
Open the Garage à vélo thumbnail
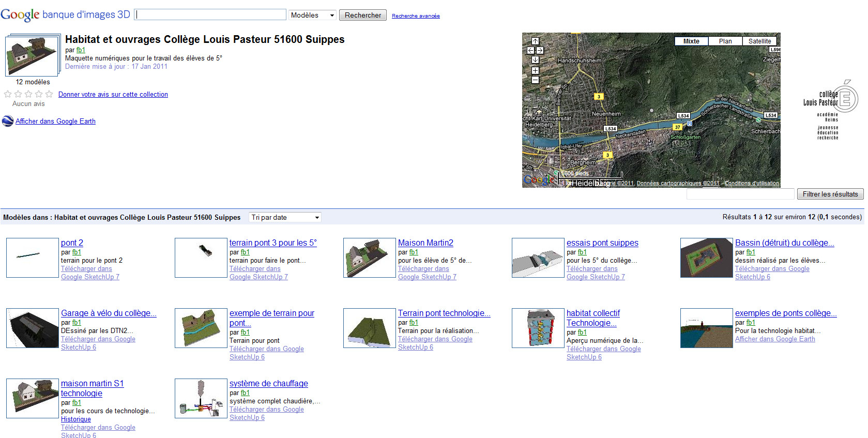tap(33, 328)
